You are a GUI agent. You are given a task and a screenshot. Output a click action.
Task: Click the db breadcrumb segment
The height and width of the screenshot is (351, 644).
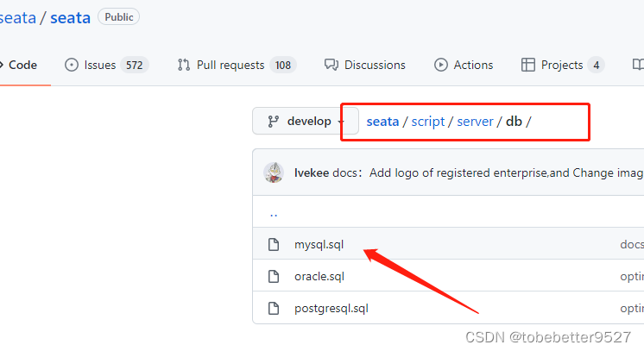pyautogui.click(x=514, y=122)
